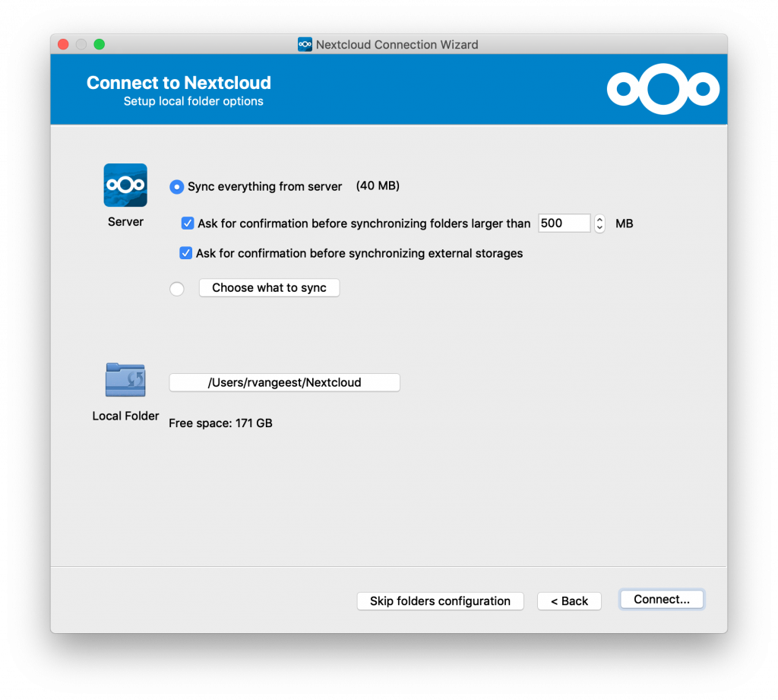The image size is (778, 700).
Task: Disable confirmation before synchronizing external storages
Action: pyautogui.click(x=185, y=253)
